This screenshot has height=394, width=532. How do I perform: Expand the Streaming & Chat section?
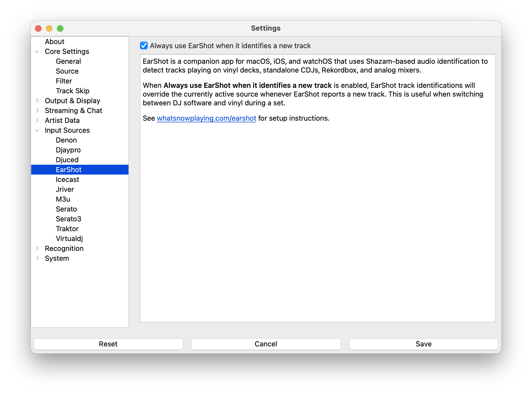tap(37, 111)
